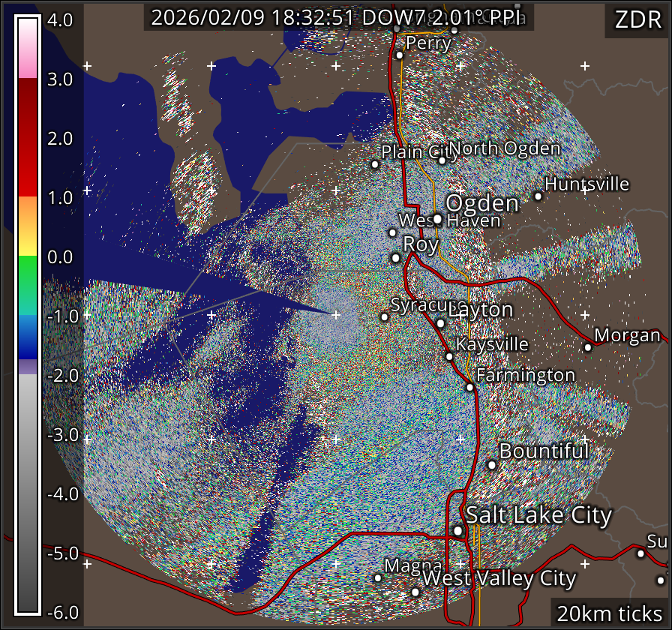This screenshot has width=672, height=630.
Task: Select the Magna marker dot
Action: pyautogui.click(x=378, y=577)
